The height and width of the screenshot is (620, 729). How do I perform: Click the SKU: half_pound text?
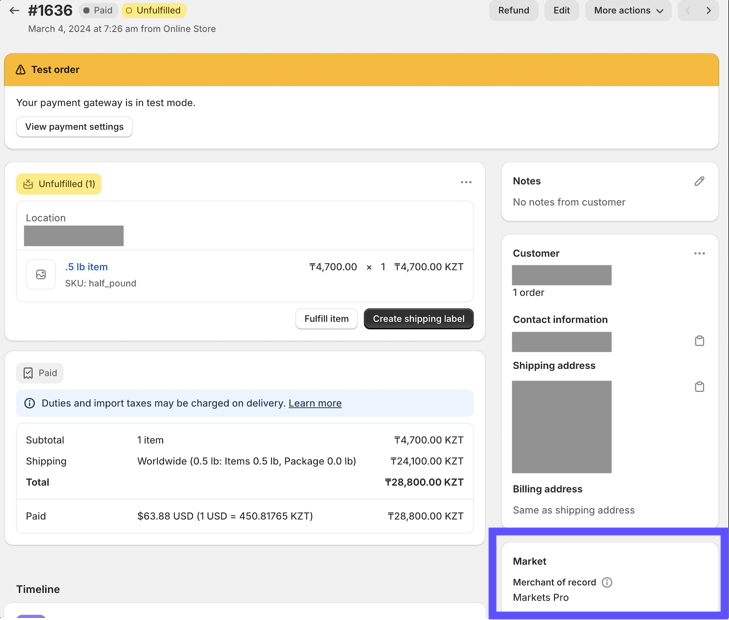[100, 284]
